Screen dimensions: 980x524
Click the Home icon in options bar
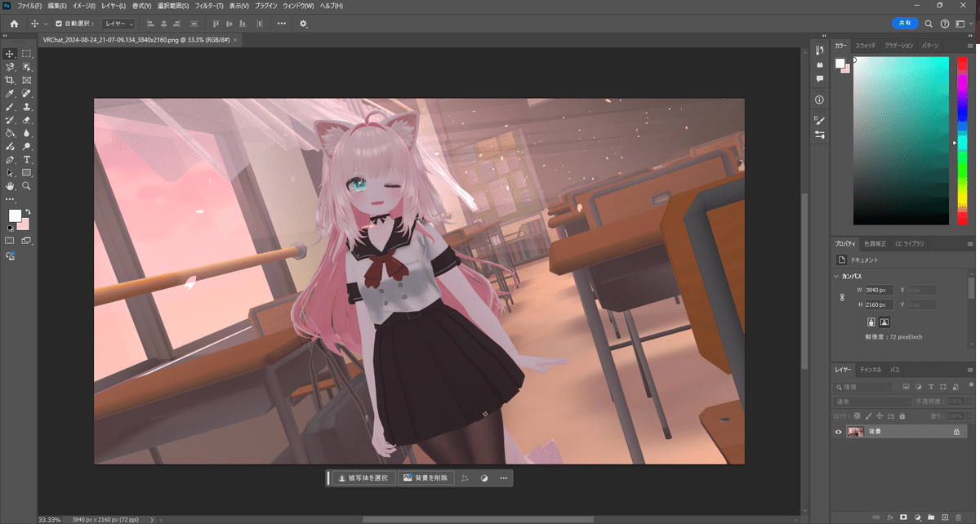[14, 24]
